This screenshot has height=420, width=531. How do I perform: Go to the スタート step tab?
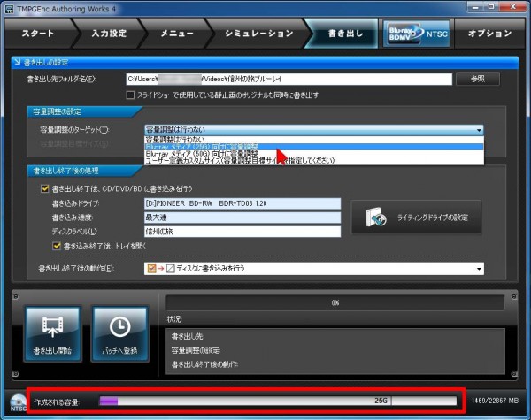(x=38, y=34)
